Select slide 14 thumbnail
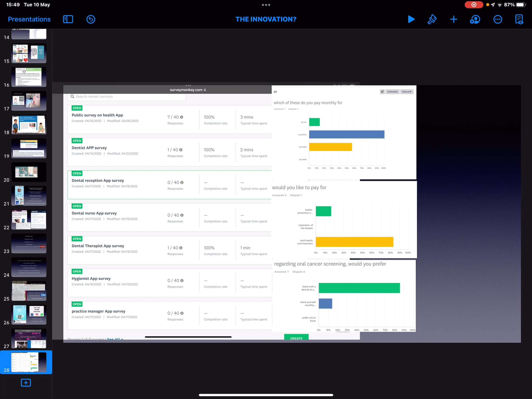Viewport: 532px width, 399px height. [x=29, y=34]
